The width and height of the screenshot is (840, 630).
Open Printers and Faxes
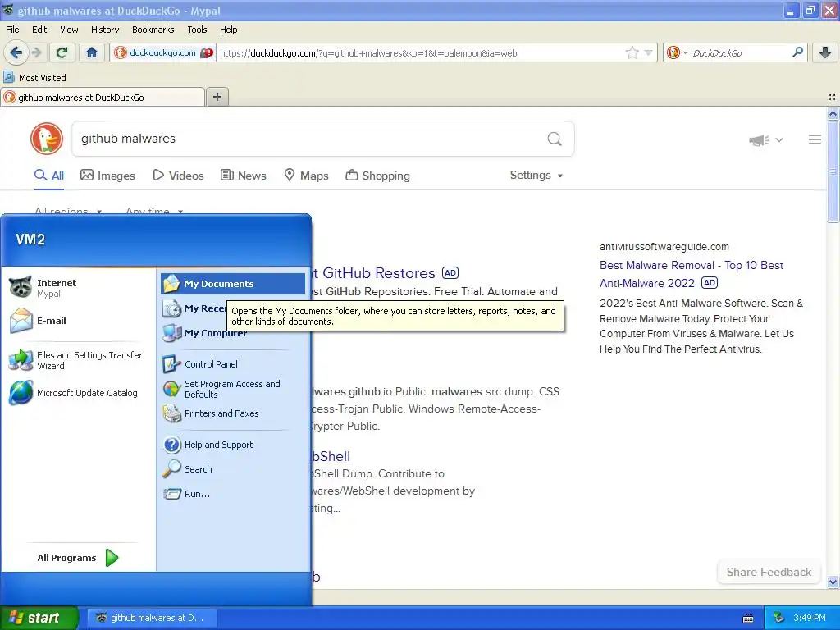[x=233, y=413]
